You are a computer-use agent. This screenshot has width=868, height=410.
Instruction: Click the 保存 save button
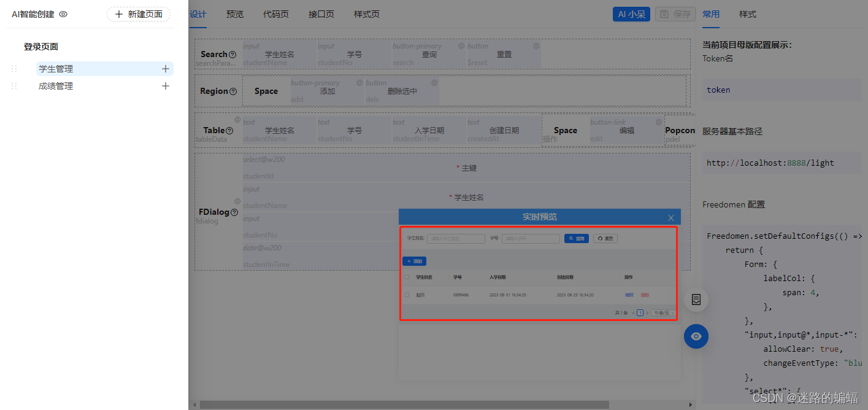pyautogui.click(x=675, y=14)
